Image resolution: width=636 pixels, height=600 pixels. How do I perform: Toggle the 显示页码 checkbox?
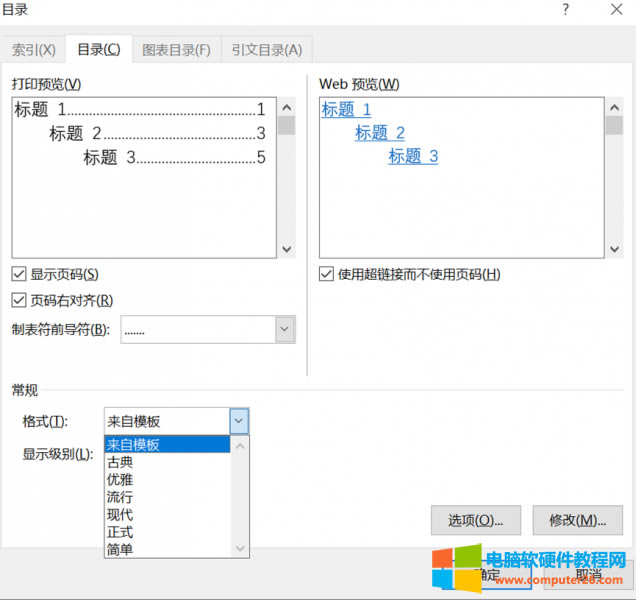(19, 274)
